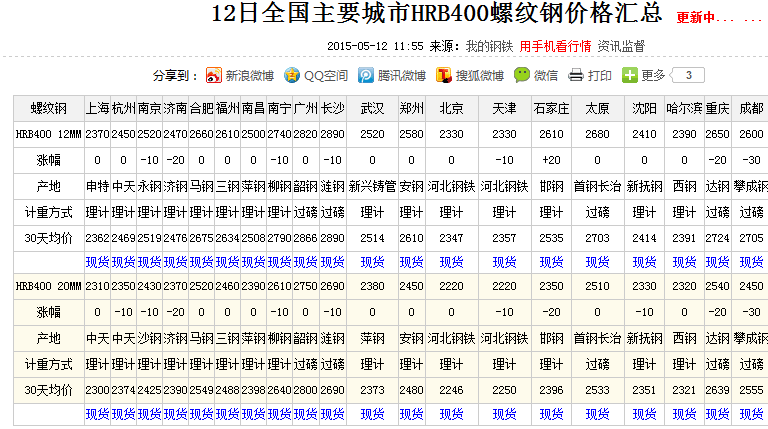Click 12MM 30-day average 2703
This screenshot has height=429, width=768.
point(597,238)
